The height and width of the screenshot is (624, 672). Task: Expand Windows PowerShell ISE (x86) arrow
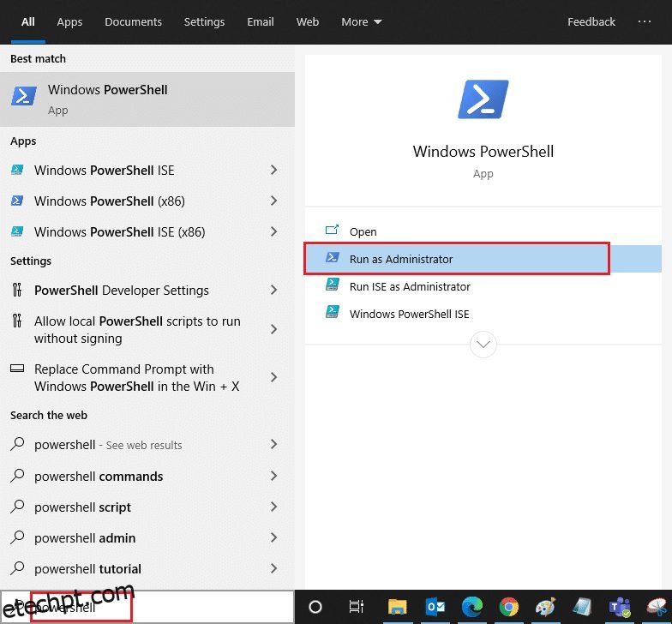tap(274, 231)
